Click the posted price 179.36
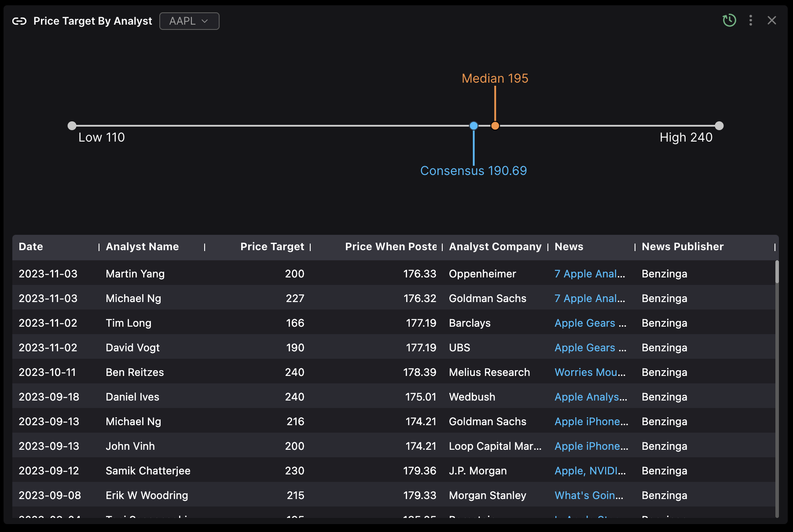 coord(420,471)
